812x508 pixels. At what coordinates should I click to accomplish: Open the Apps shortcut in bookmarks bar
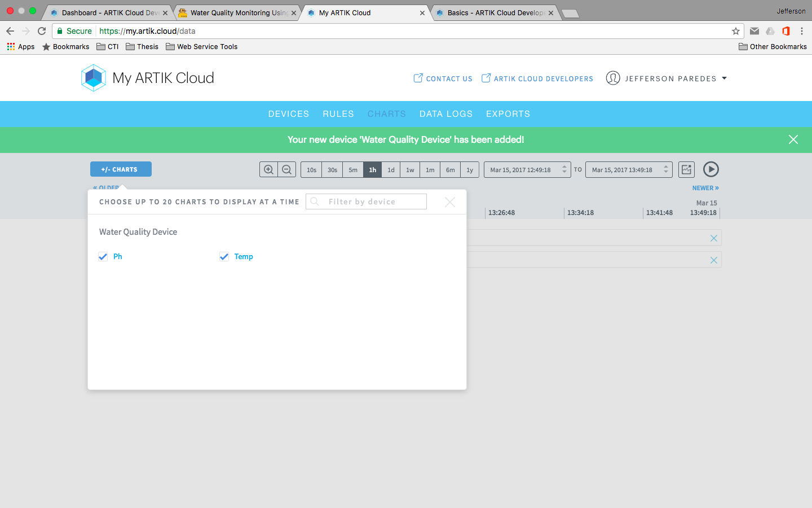pos(21,47)
